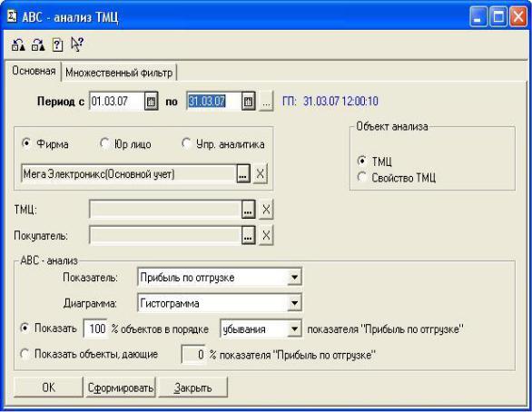Open the Диаграмма Гистограмма dropdown
The image size is (532, 412).
point(294,303)
